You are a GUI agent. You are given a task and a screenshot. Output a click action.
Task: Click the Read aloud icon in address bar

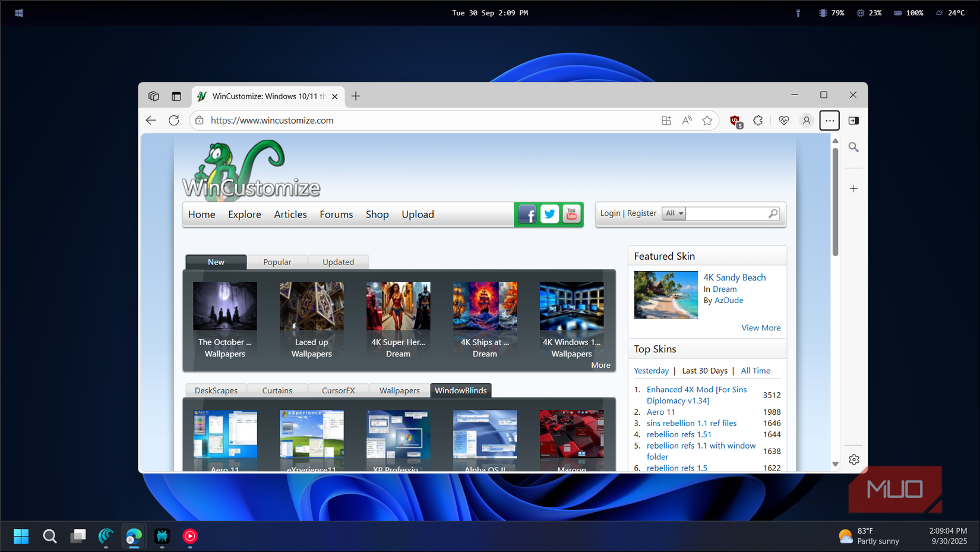pos(687,121)
